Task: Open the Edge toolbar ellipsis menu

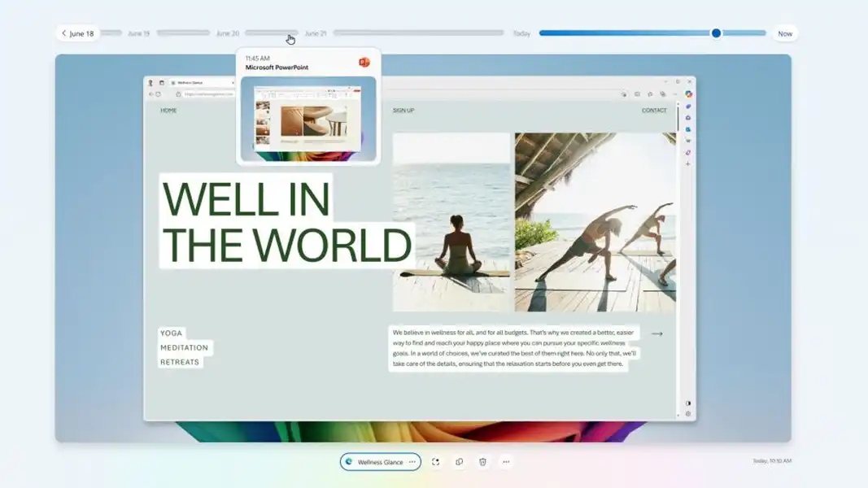Action: [x=675, y=94]
